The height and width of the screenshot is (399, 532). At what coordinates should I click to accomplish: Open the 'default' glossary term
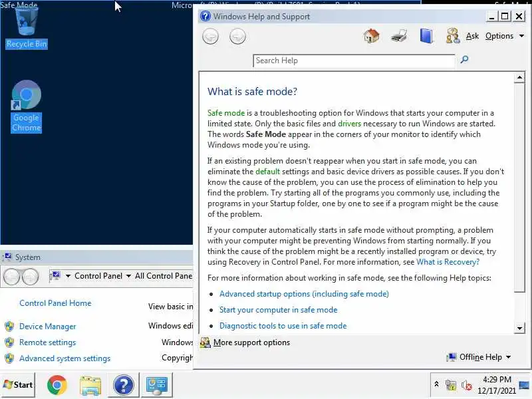pyautogui.click(x=268, y=172)
